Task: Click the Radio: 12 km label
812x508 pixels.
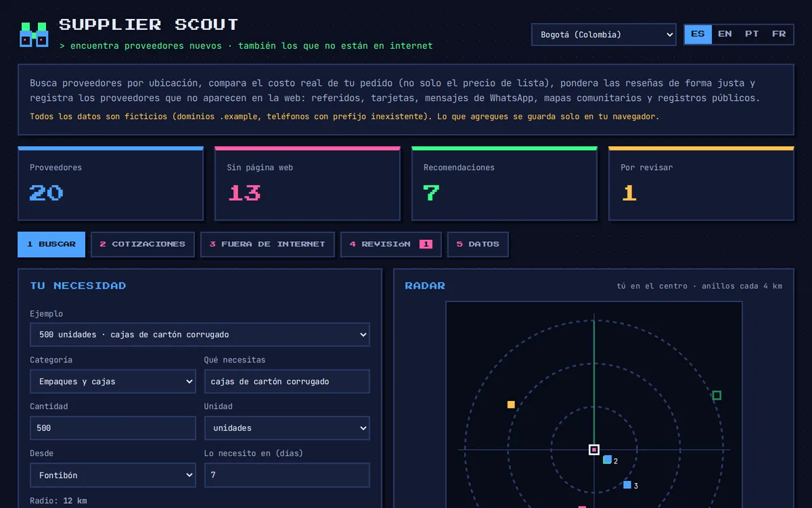Action: tap(58, 501)
